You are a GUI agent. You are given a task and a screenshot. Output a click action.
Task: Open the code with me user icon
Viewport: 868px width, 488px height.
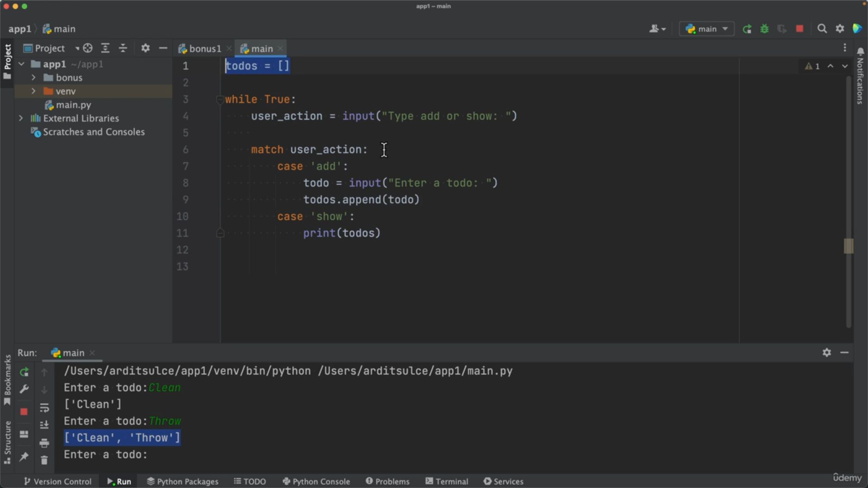[x=658, y=29]
